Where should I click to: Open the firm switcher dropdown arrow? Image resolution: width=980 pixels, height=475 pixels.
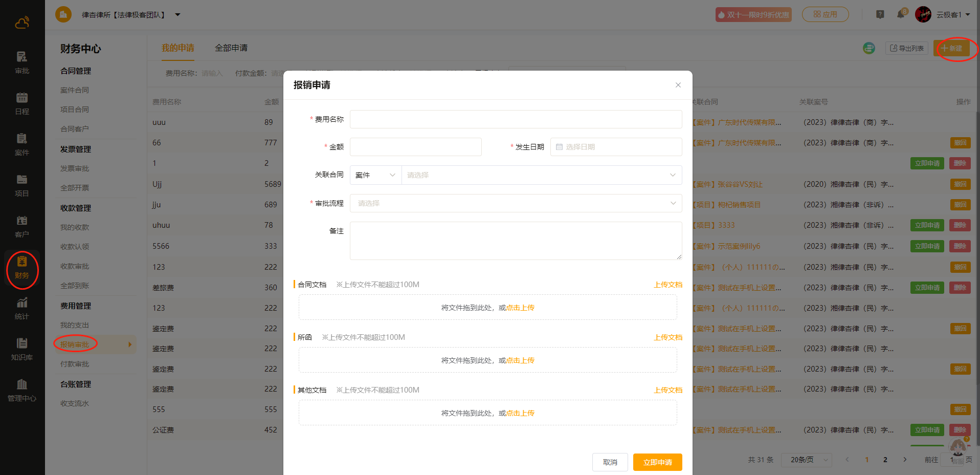click(177, 15)
